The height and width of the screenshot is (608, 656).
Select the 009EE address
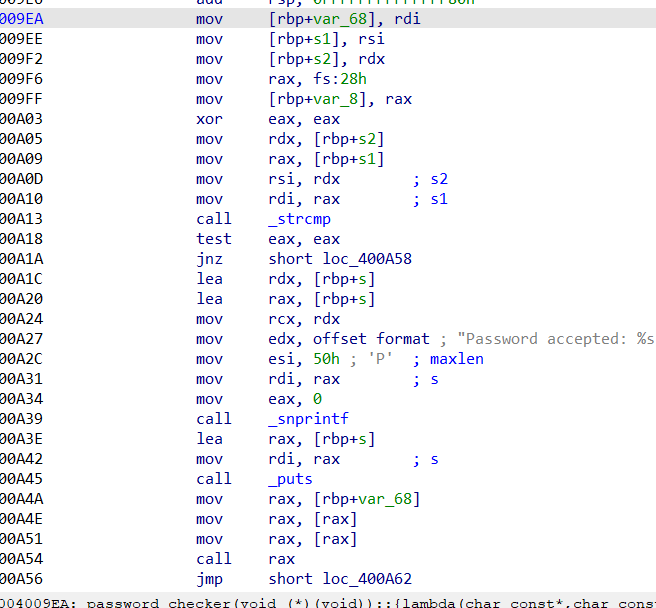21,39
